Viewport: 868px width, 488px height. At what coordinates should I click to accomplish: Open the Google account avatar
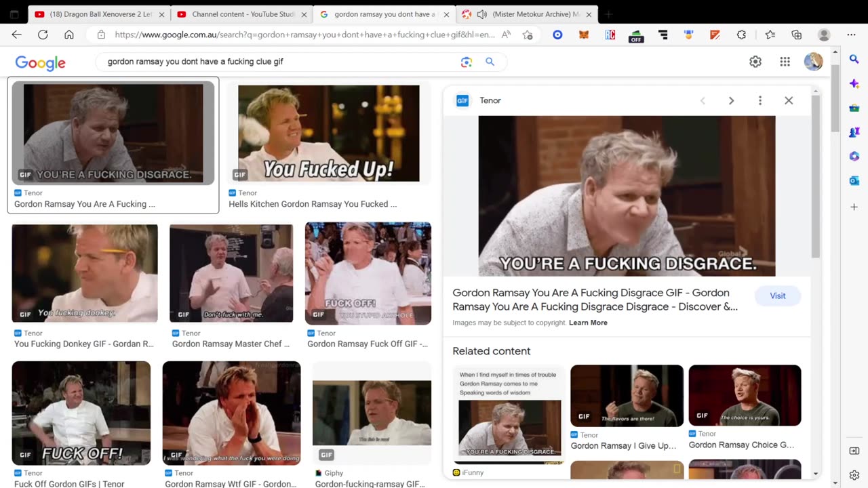coord(813,62)
